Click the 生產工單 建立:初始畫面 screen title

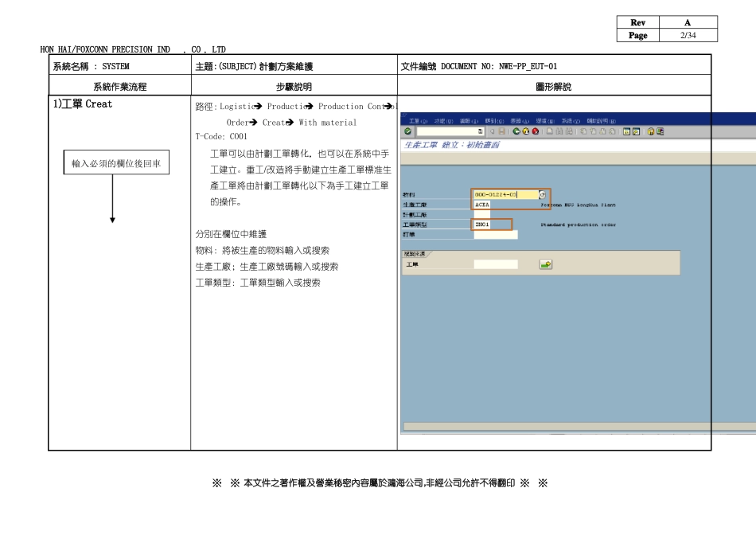point(452,145)
